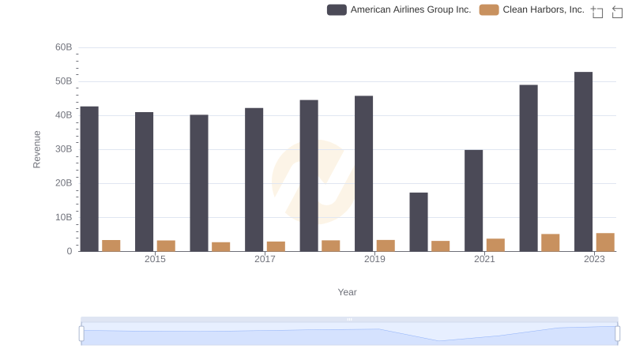Screen dimensions: 632x364
Task: Click the 2019 x-axis label
Action: pyautogui.click(x=374, y=259)
